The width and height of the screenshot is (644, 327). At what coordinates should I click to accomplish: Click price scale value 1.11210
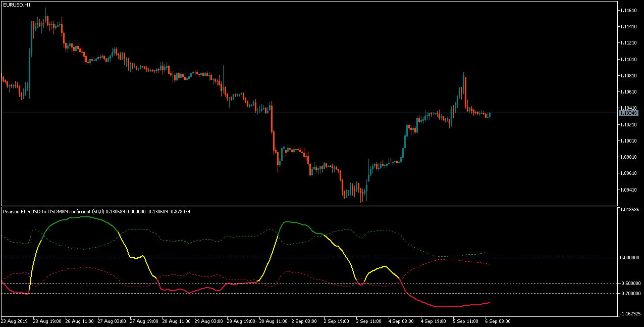coord(629,43)
